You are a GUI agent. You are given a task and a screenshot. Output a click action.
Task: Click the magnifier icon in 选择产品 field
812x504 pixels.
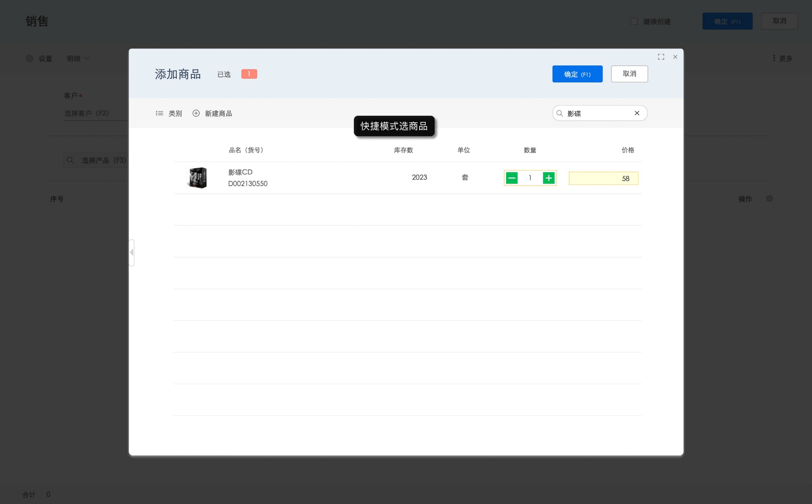pos(70,160)
